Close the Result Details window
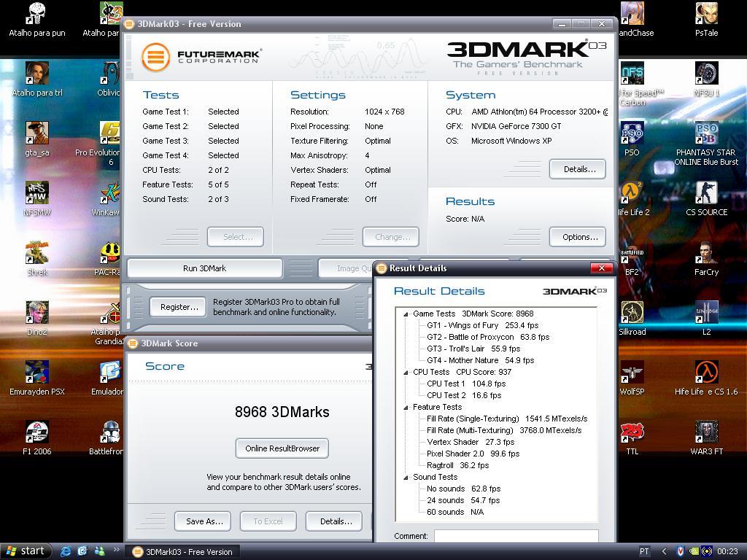This screenshot has width=747, height=560. pyautogui.click(x=601, y=268)
